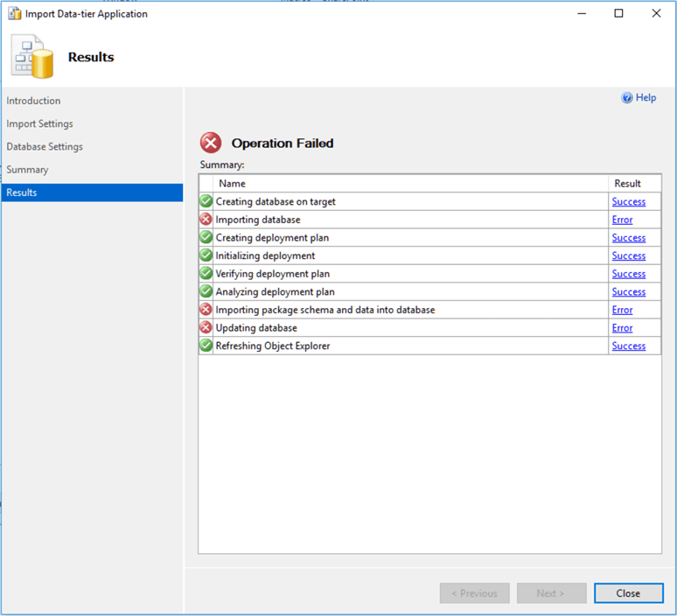Click the Name column header
The image size is (677, 616).
point(232,184)
